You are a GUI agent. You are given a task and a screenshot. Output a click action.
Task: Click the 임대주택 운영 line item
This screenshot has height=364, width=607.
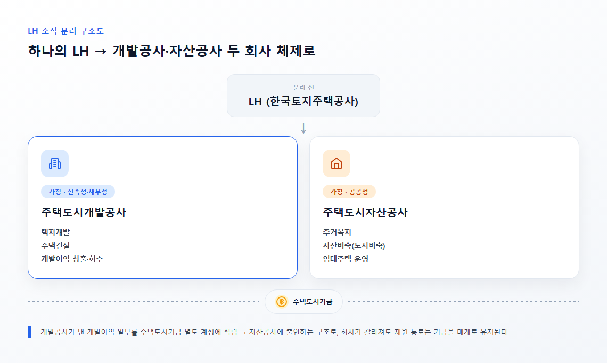point(346,259)
